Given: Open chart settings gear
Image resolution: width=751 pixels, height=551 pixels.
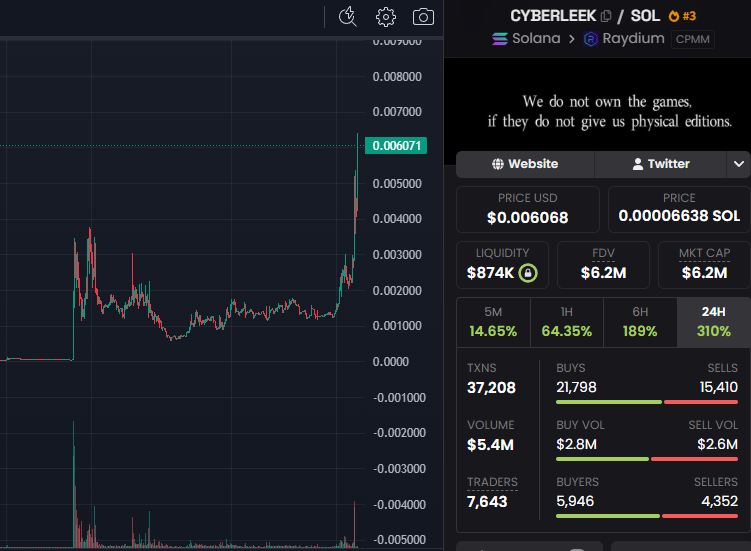Looking at the screenshot, I should (386, 17).
